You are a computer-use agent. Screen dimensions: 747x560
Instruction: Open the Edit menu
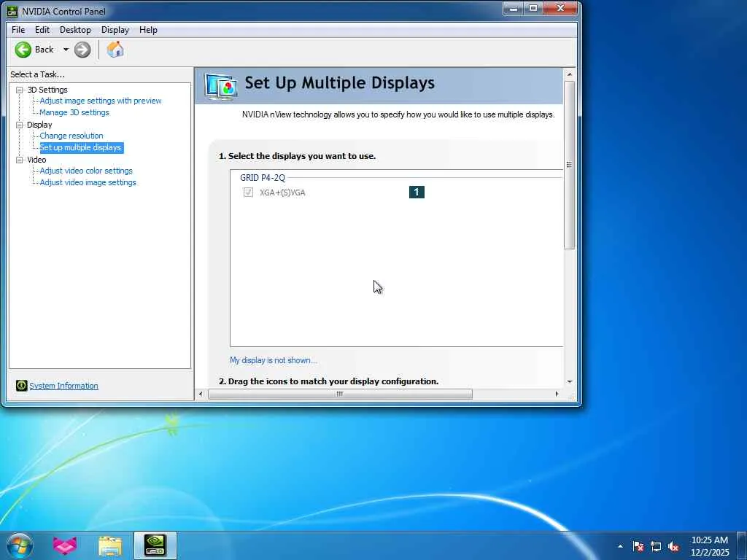pyautogui.click(x=42, y=29)
